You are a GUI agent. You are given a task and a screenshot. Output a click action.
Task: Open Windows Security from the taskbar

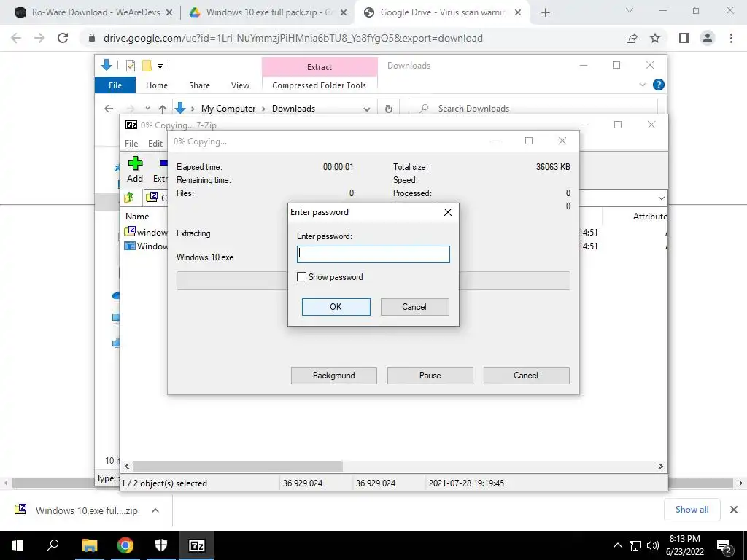(x=161, y=545)
